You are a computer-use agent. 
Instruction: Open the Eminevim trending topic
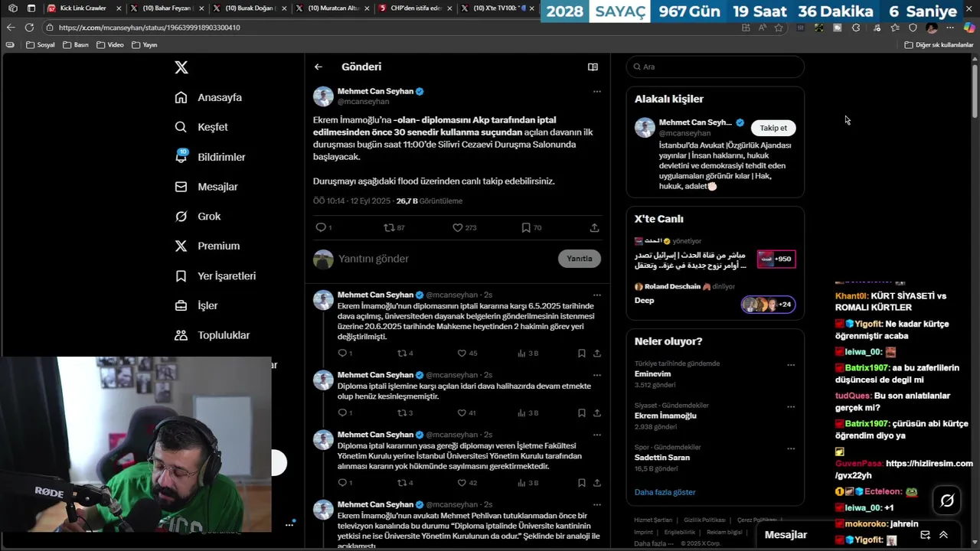652,374
